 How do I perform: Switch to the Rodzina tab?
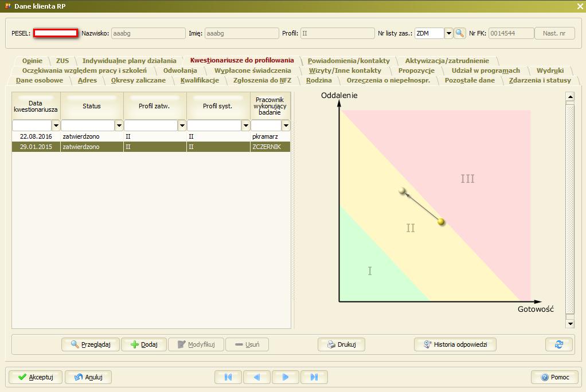(319, 80)
